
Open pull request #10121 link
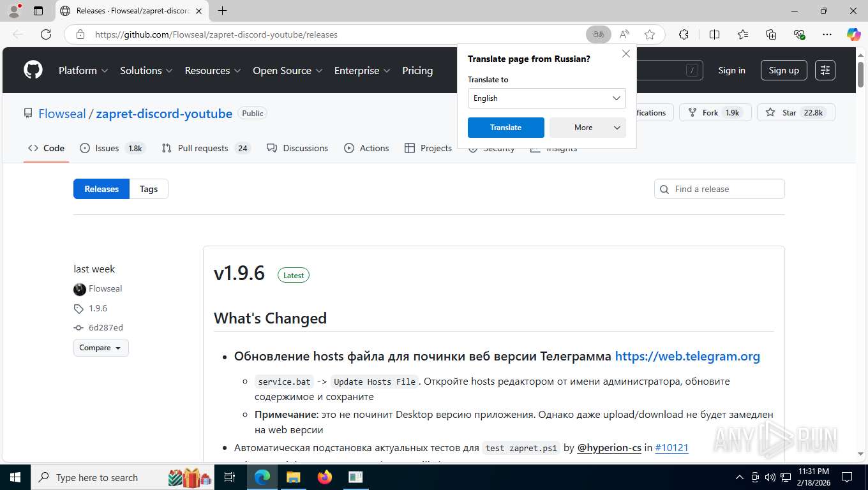671,448
